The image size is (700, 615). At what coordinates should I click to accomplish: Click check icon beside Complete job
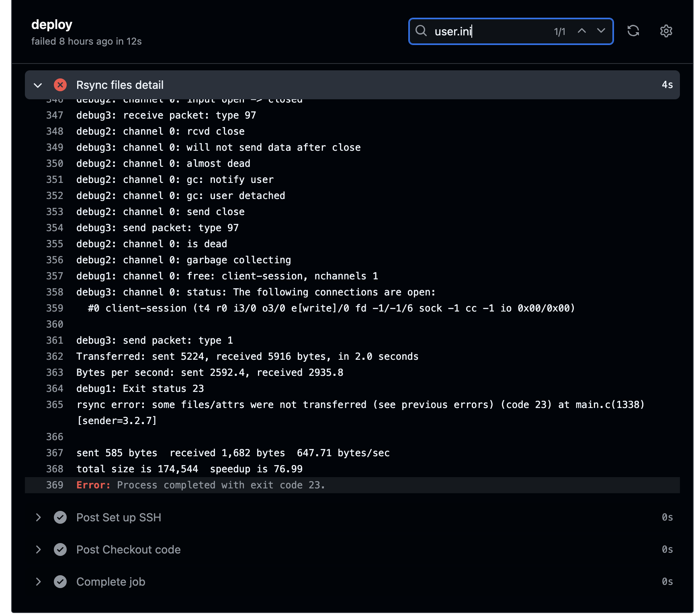60,582
